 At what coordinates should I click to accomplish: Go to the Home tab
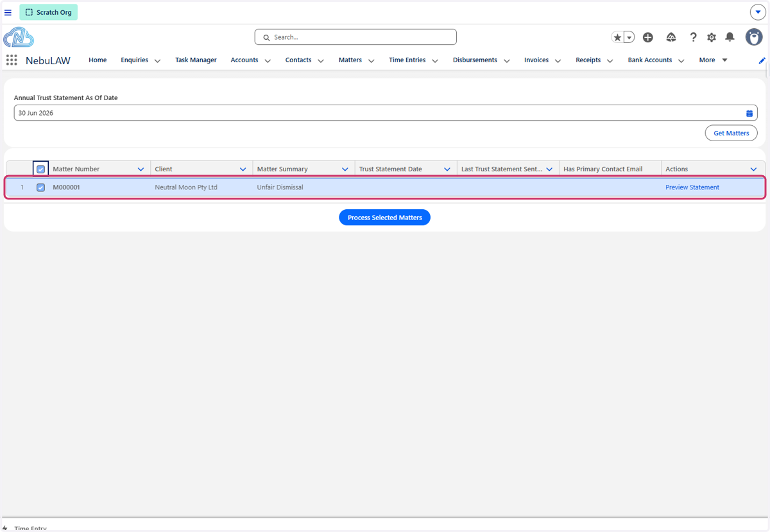[98, 60]
